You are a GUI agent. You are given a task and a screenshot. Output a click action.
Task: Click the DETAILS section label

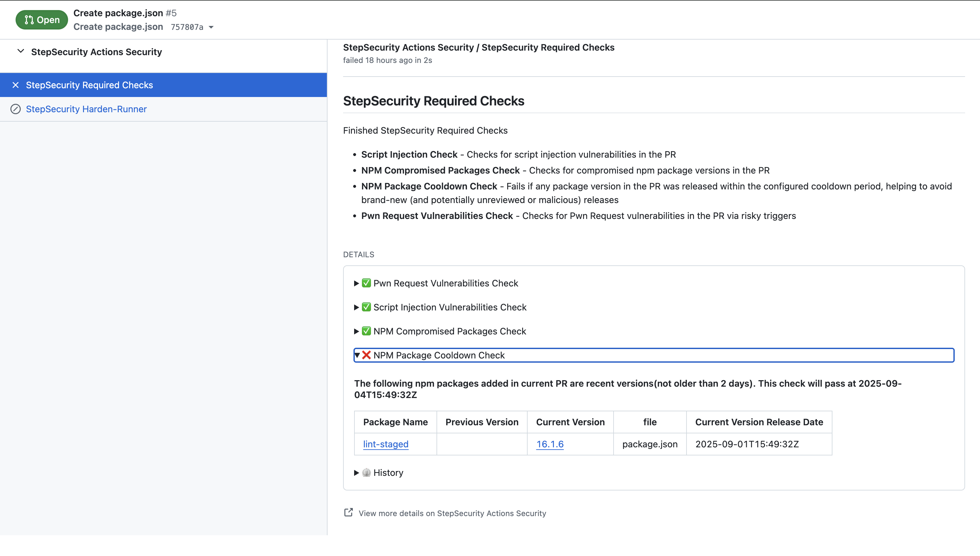pos(358,254)
